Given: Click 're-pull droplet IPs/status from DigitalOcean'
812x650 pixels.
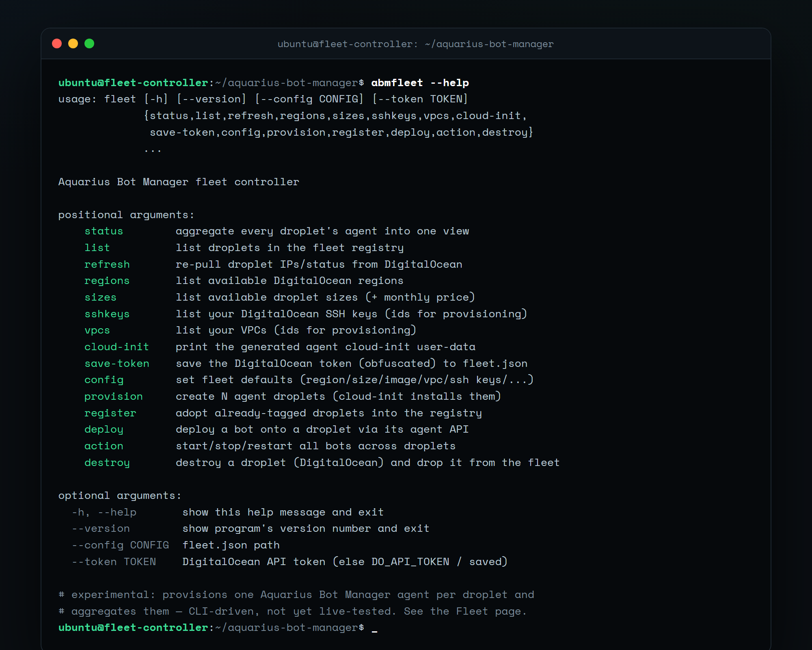Looking at the screenshot, I should click(319, 264).
